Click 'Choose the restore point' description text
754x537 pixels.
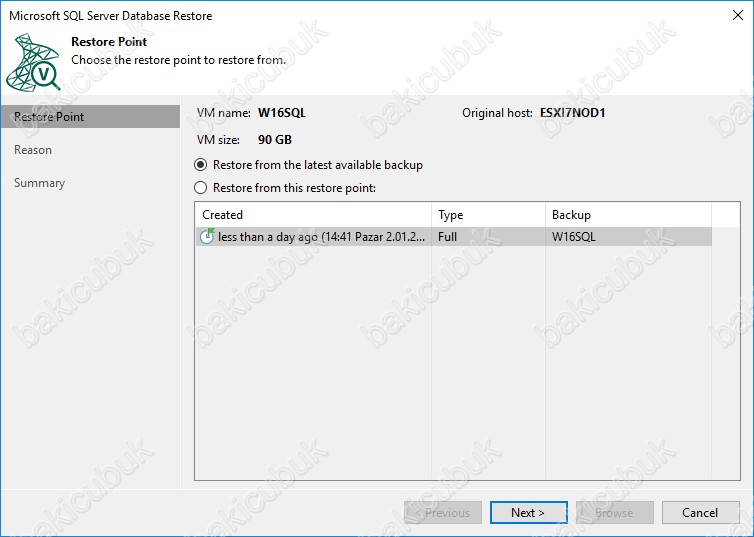tap(178, 60)
